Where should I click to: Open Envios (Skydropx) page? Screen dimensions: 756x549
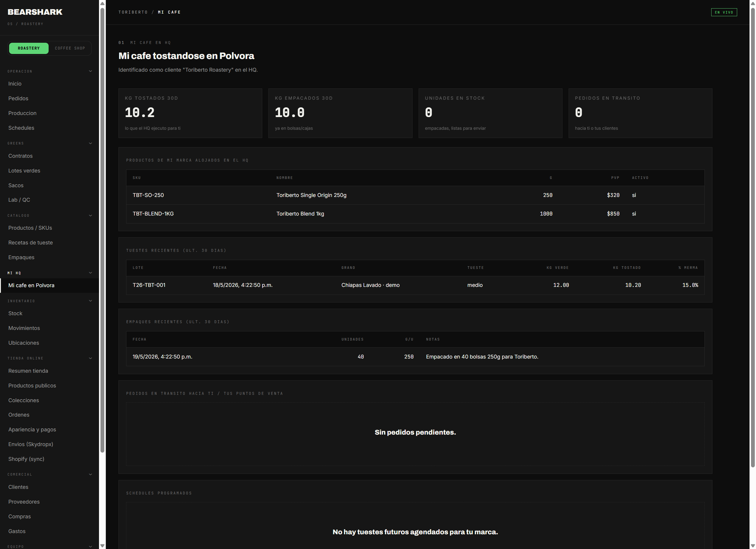pos(49,444)
